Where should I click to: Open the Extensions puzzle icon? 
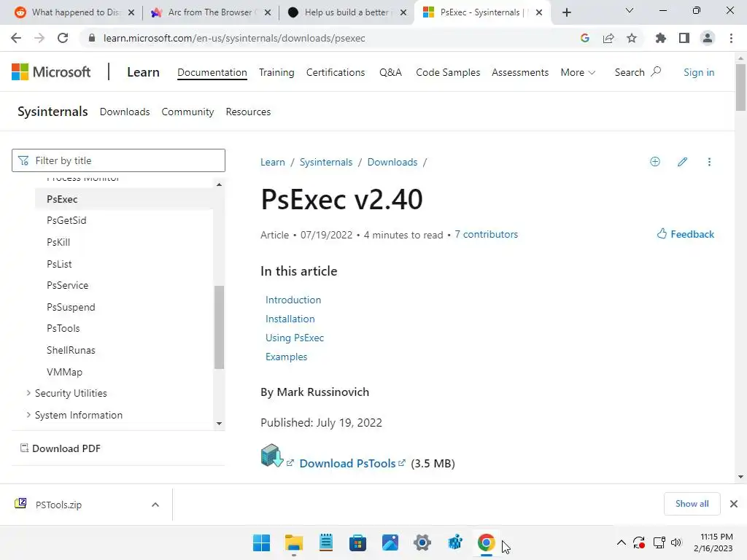(x=661, y=38)
